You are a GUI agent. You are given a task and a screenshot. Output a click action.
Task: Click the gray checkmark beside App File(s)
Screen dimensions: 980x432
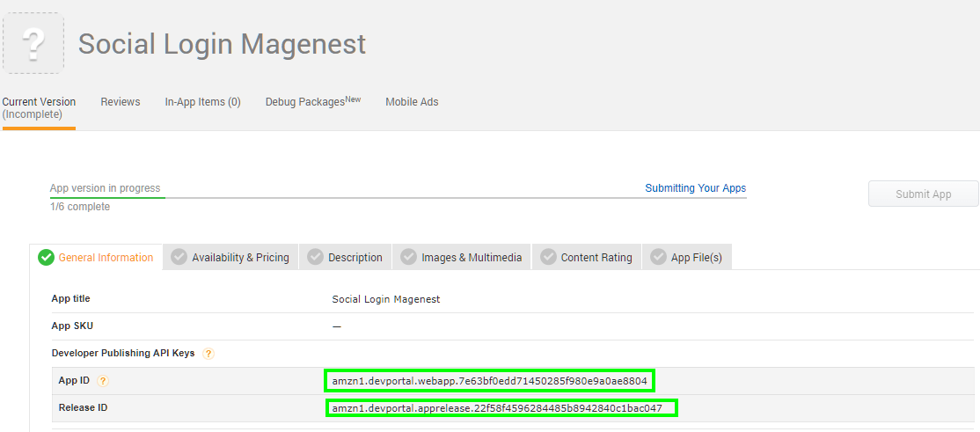[x=658, y=257]
